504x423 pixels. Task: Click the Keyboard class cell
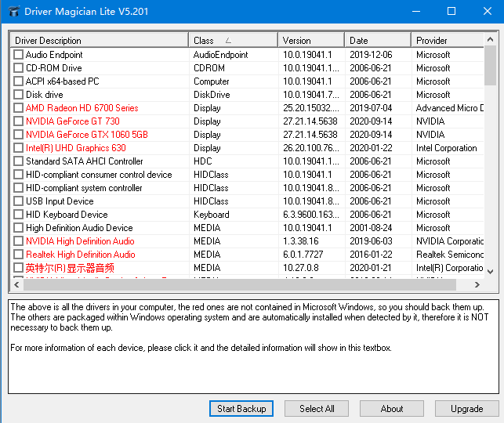point(211,215)
